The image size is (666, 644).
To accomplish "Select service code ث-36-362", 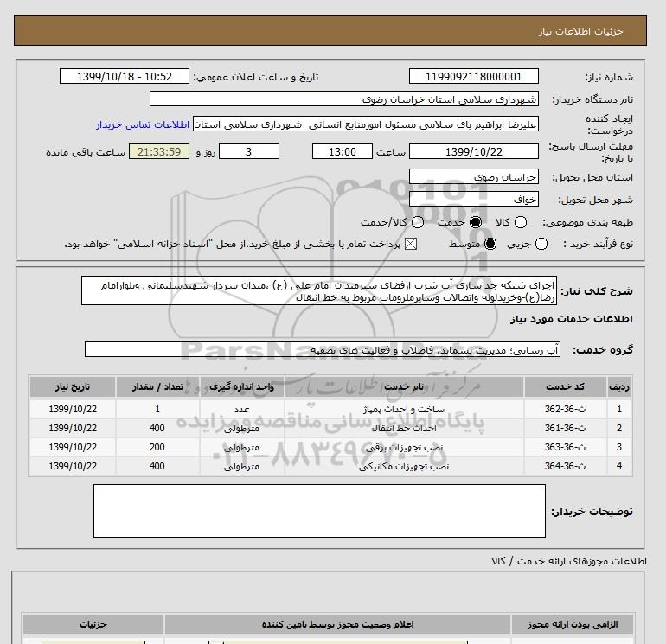I will tap(565, 409).
